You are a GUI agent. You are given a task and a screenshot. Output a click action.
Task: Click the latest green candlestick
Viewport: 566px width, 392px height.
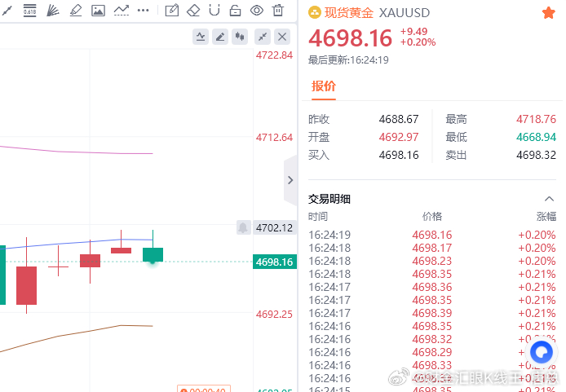tap(153, 254)
